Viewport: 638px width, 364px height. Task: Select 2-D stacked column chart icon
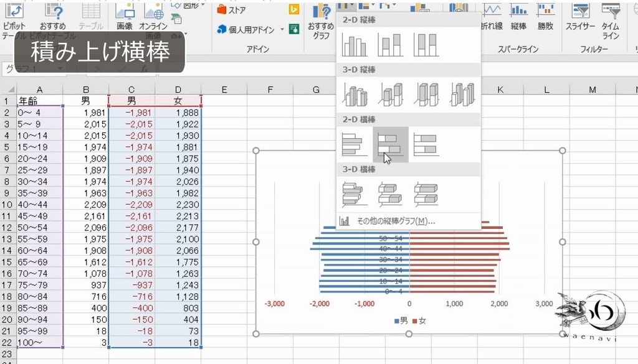click(390, 45)
